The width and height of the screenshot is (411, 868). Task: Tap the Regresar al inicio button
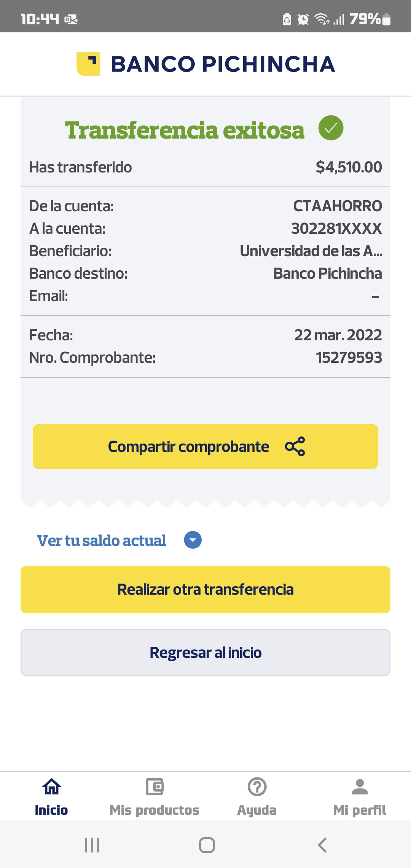pyautogui.click(x=205, y=653)
